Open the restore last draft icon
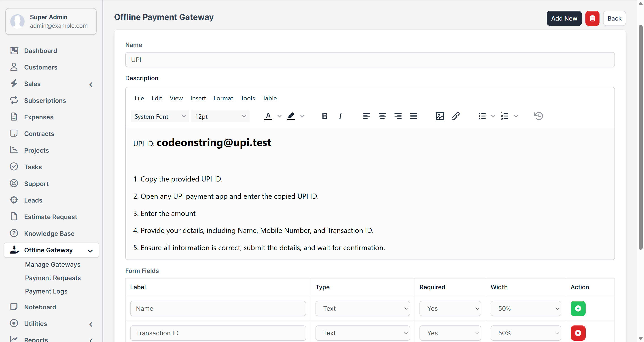This screenshot has width=644, height=342. (x=538, y=116)
